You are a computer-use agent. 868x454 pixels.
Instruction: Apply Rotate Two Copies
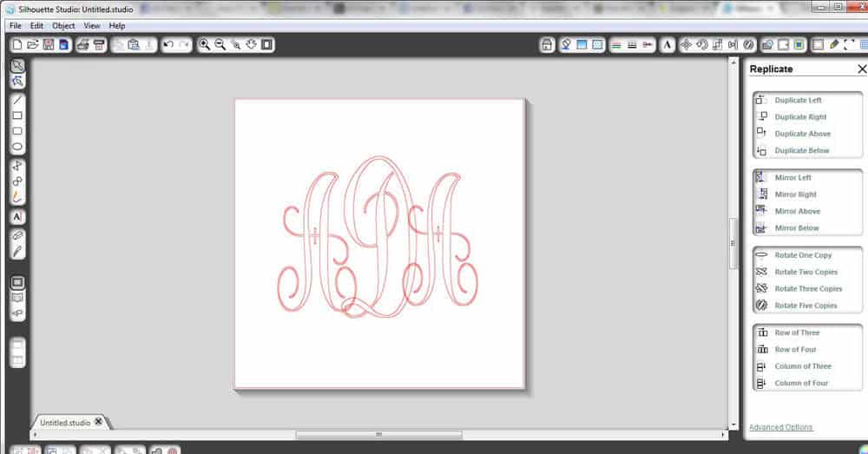tap(806, 272)
